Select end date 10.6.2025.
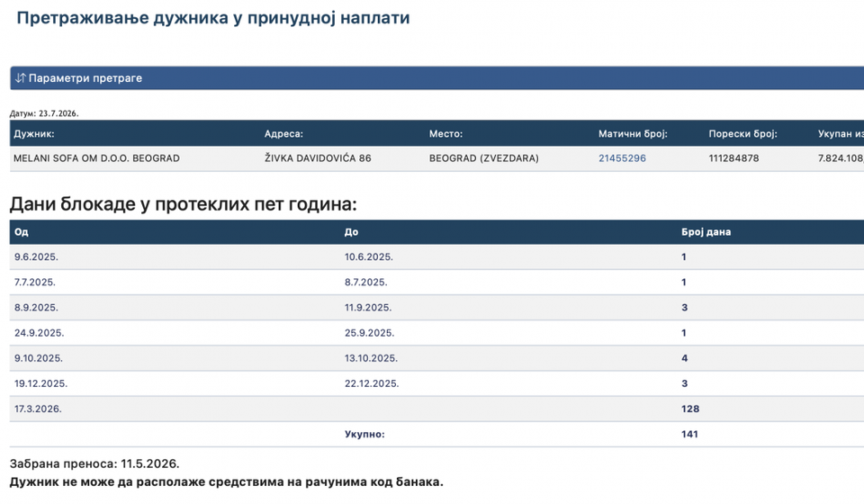Image resolution: width=864 pixels, height=504 pixels. (x=369, y=257)
